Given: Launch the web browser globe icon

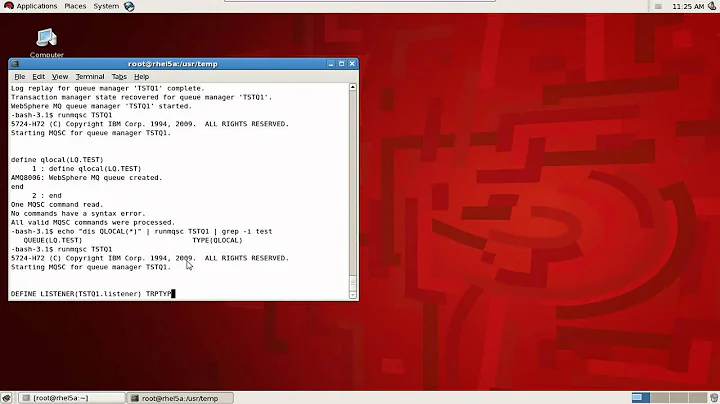Looking at the screenshot, I should click(x=129, y=6).
